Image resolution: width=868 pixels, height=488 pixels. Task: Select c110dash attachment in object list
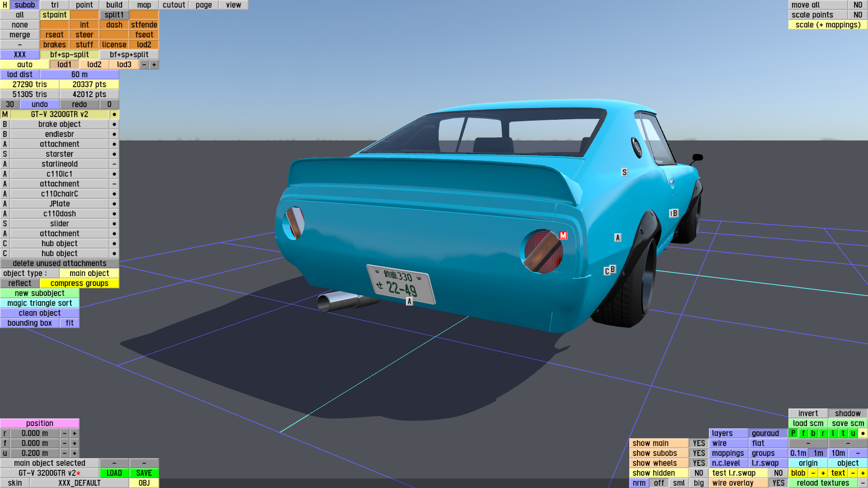(x=59, y=214)
